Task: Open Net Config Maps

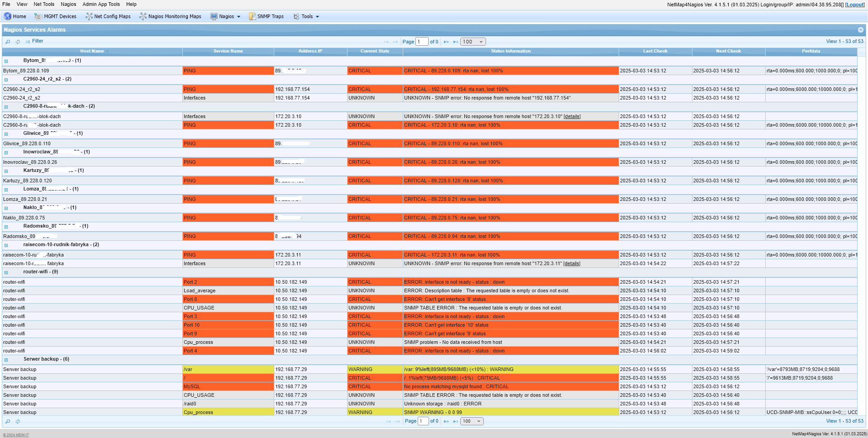Action: click(108, 16)
